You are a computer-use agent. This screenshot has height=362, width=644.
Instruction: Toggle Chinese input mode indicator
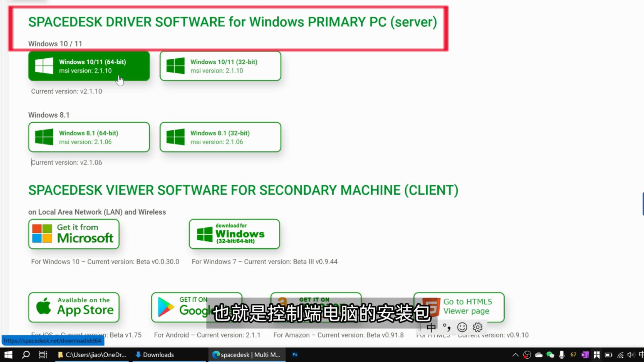coord(431,327)
